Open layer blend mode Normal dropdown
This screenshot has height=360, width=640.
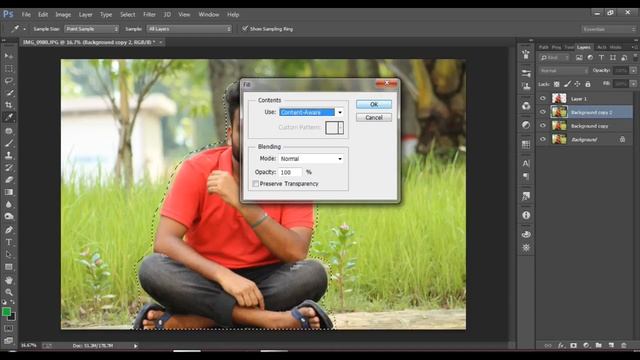point(563,71)
